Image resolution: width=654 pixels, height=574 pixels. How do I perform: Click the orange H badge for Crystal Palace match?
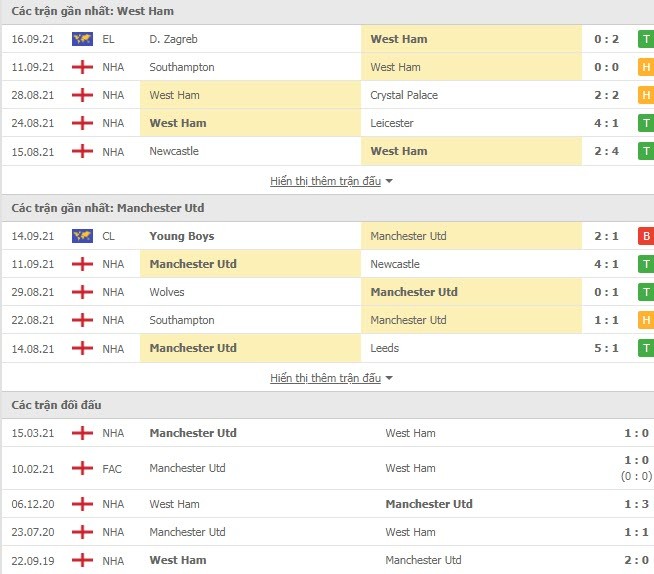pyautogui.click(x=646, y=95)
